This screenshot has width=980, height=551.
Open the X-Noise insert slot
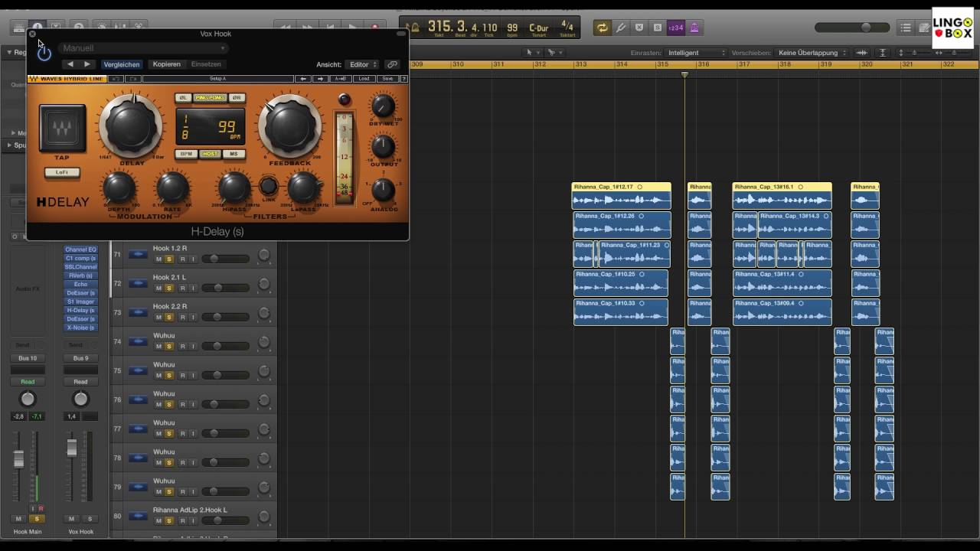(x=80, y=328)
